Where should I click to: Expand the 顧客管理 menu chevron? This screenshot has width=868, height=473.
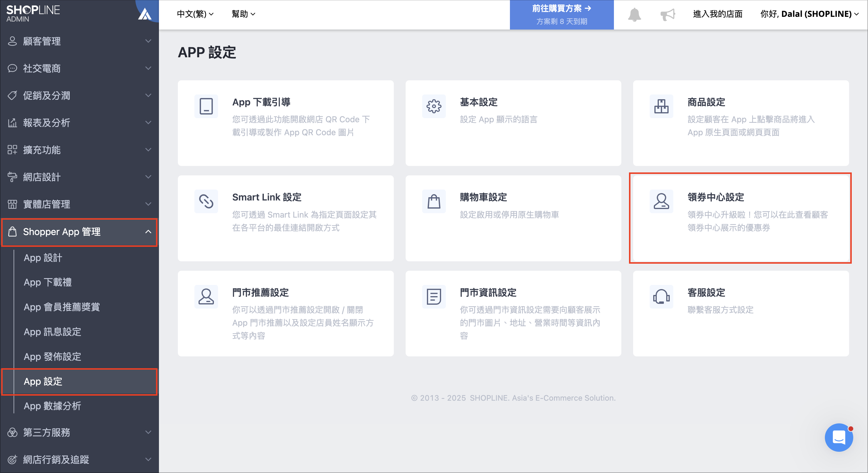[148, 41]
